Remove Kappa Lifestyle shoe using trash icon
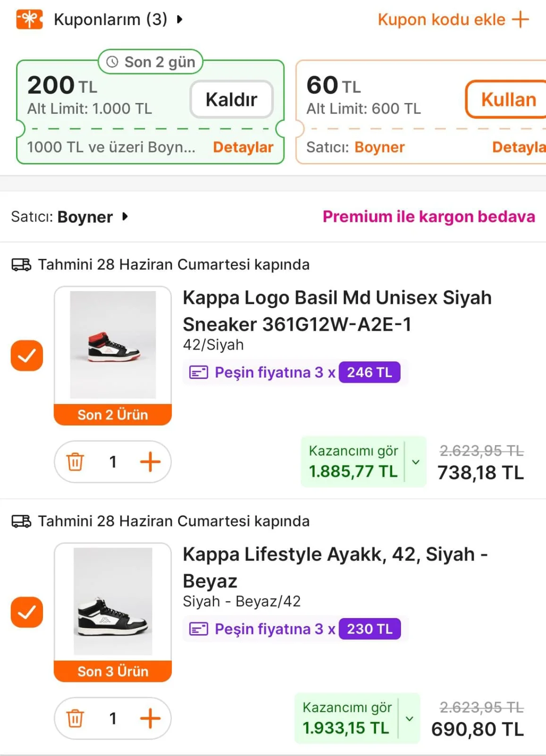 (x=75, y=718)
